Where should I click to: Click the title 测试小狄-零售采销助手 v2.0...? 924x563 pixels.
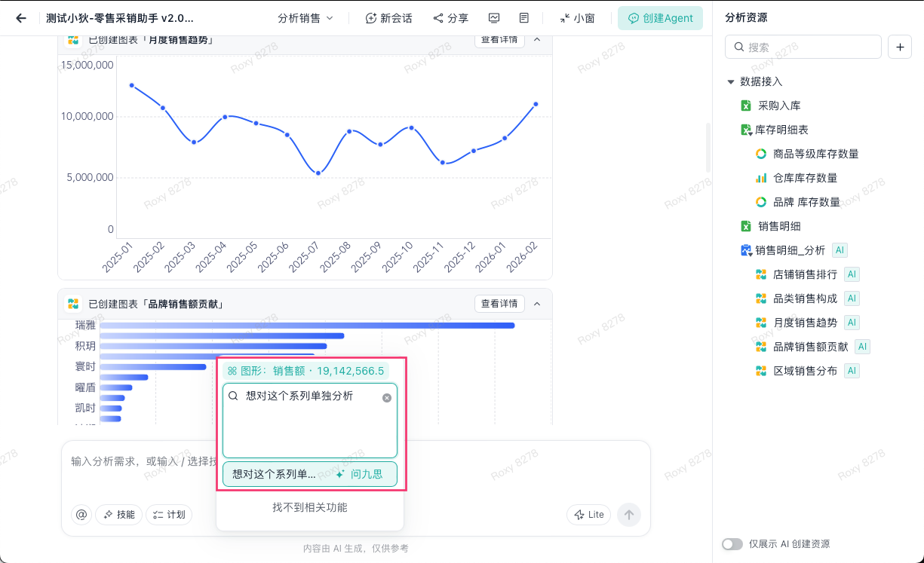120,18
